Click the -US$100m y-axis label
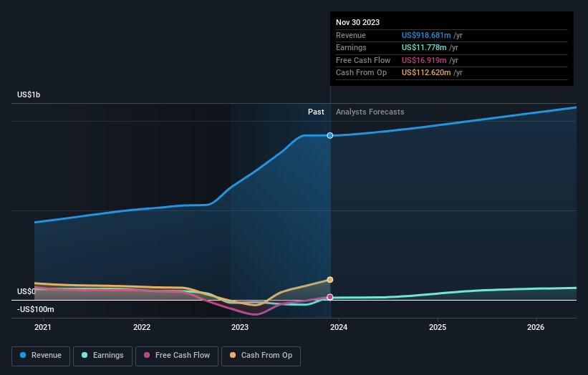 36,309
